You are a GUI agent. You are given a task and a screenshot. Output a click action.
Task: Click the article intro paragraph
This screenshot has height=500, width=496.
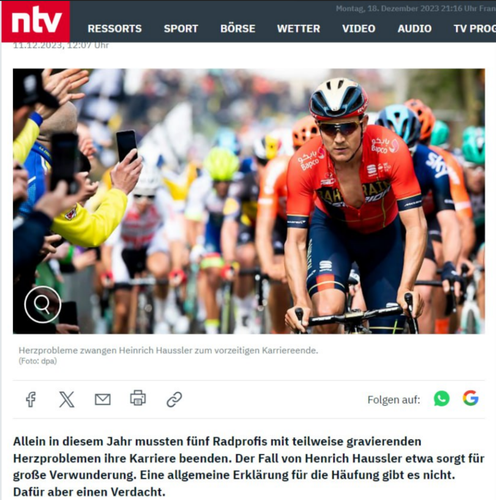pos(249,466)
